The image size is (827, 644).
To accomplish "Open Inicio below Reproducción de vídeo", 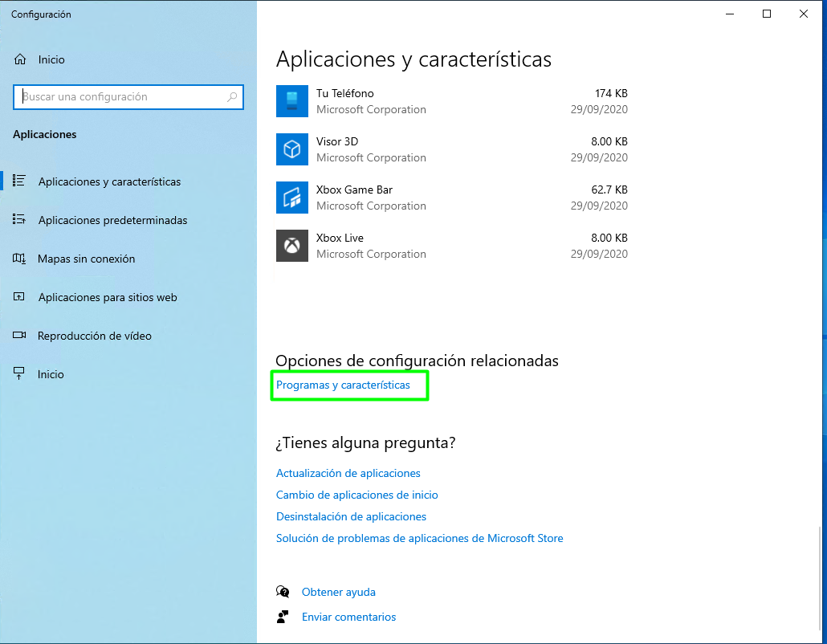I will coord(51,374).
